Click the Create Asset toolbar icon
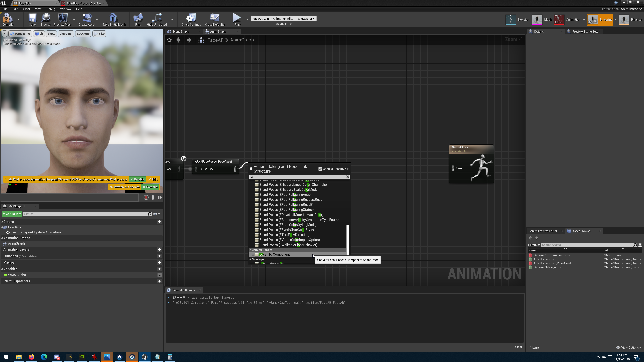The image size is (644, 362). (87, 19)
